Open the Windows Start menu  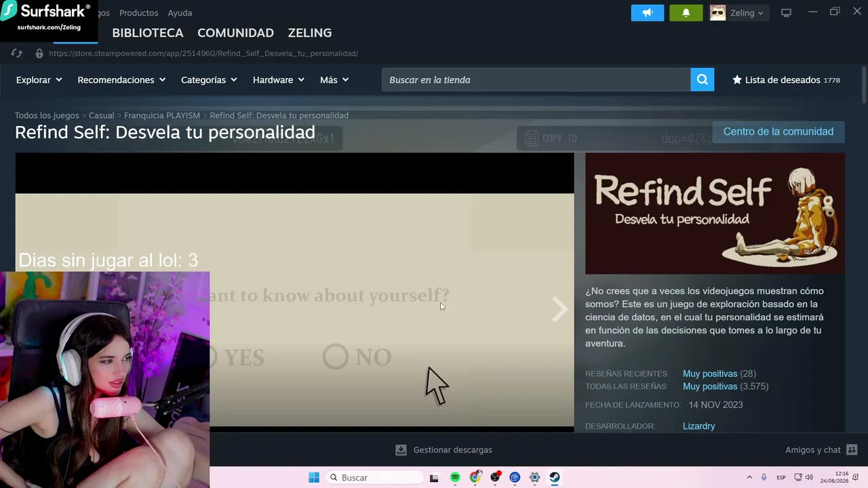click(x=314, y=478)
